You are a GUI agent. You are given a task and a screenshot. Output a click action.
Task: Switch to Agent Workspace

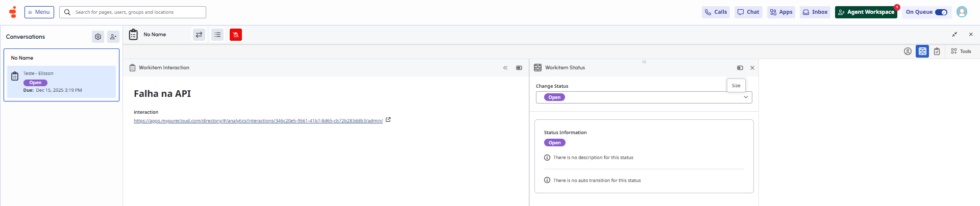click(x=866, y=12)
